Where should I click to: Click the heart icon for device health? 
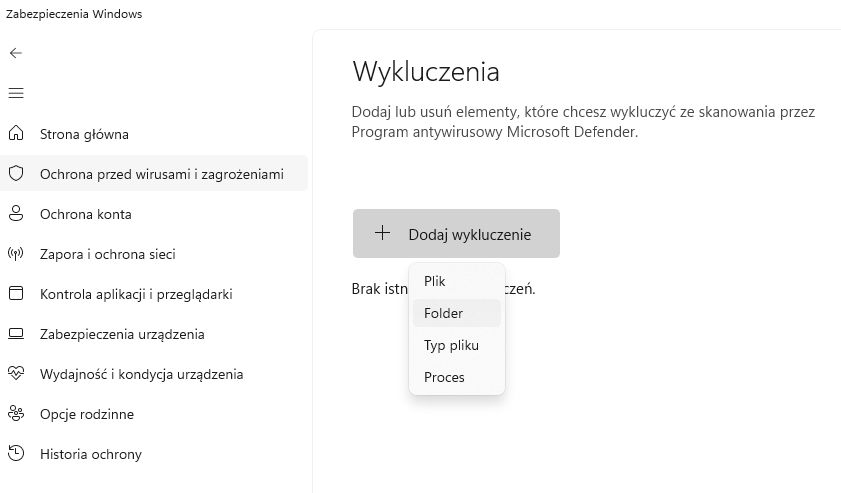click(x=15, y=374)
